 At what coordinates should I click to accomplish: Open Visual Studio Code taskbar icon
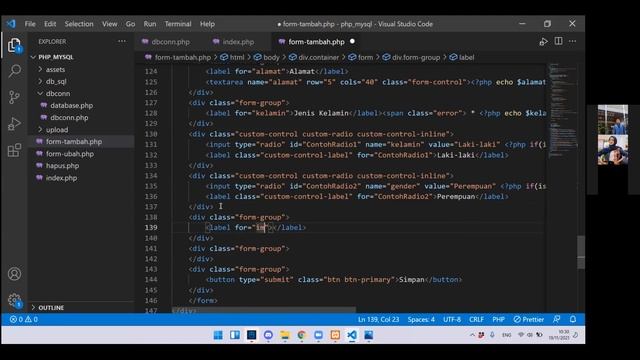coord(352,335)
